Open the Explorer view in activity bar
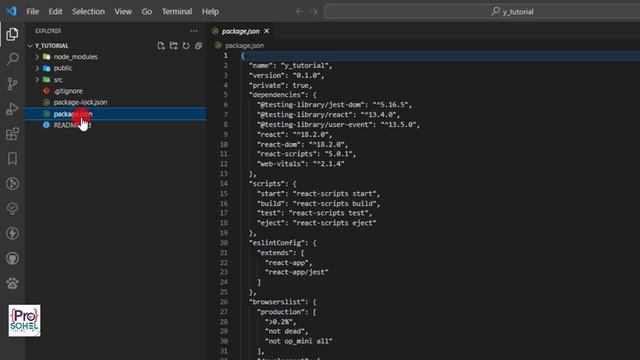The image size is (640, 360). pos(12,34)
